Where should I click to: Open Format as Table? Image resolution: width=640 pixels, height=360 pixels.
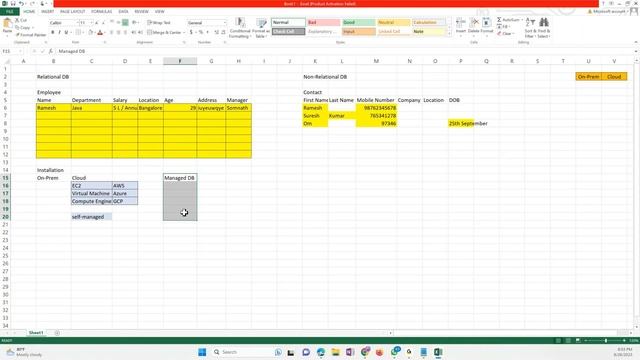coord(261,28)
